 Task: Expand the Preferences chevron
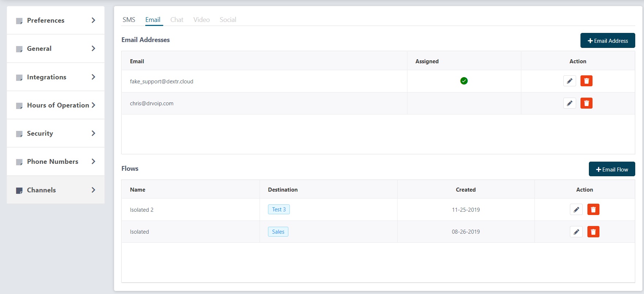point(93,20)
